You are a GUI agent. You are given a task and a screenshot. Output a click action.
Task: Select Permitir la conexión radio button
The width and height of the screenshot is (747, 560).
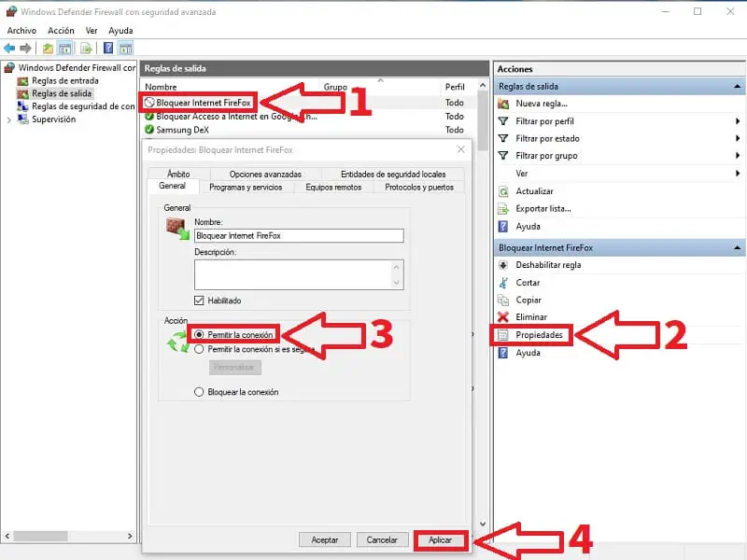pos(199,335)
